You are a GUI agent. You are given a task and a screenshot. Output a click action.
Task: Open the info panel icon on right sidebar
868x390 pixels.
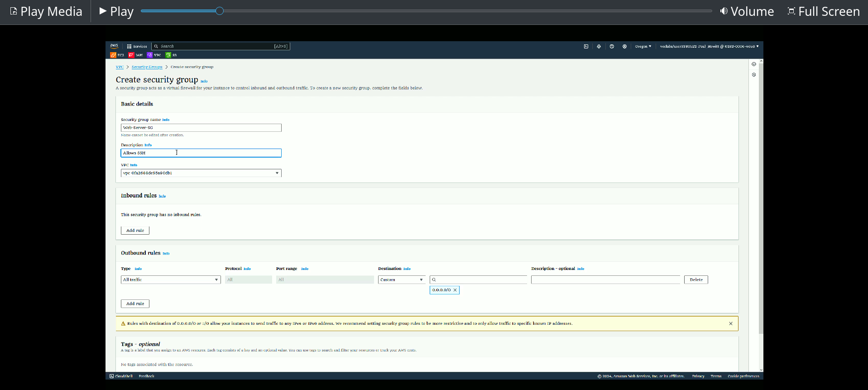tap(754, 64)
